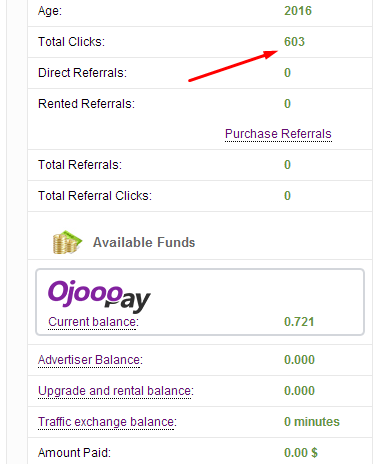
Task: Click the Rented Referrals label
Action: [86, 104]
